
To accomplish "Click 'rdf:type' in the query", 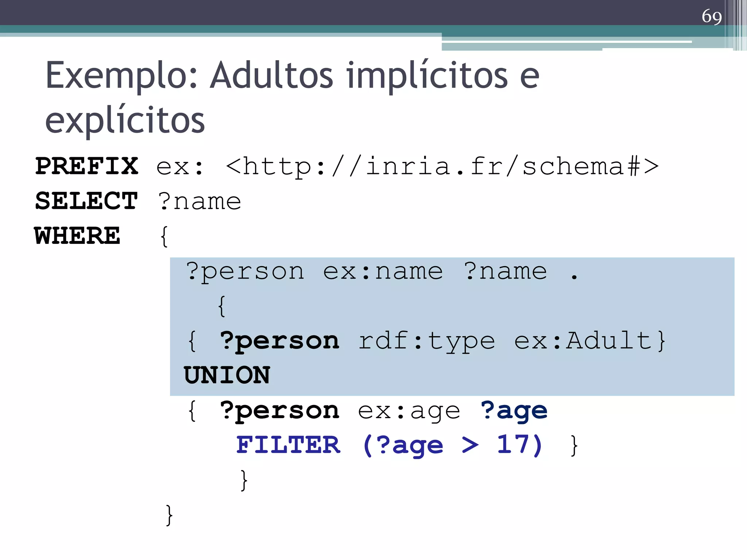I will (x=426, y=341).
